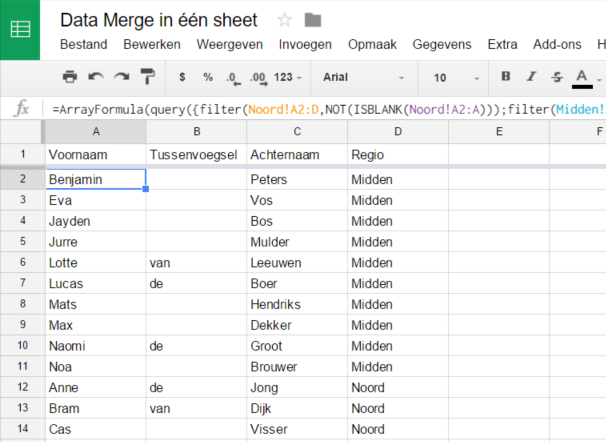Viewport: 606px width, 442px height.
Task: Select the cell containing Hendriks
Action: pos(297,304)
